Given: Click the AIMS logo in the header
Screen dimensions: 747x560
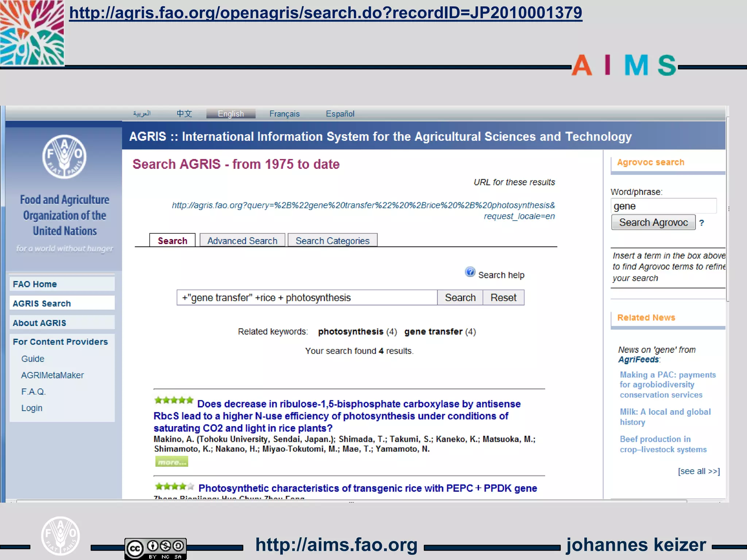Looking at the screenshot, I should [x=624, y=65].
